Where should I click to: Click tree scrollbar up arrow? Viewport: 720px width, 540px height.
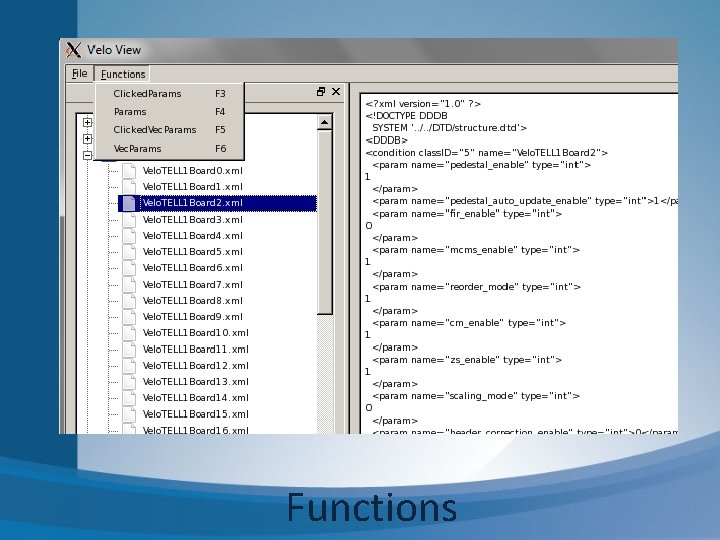tap(325, 122)
